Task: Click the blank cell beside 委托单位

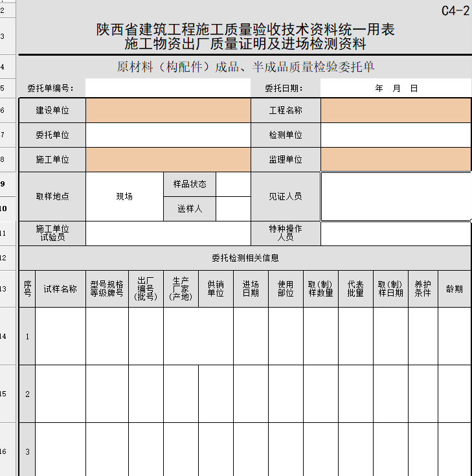Action: [168, 135]
